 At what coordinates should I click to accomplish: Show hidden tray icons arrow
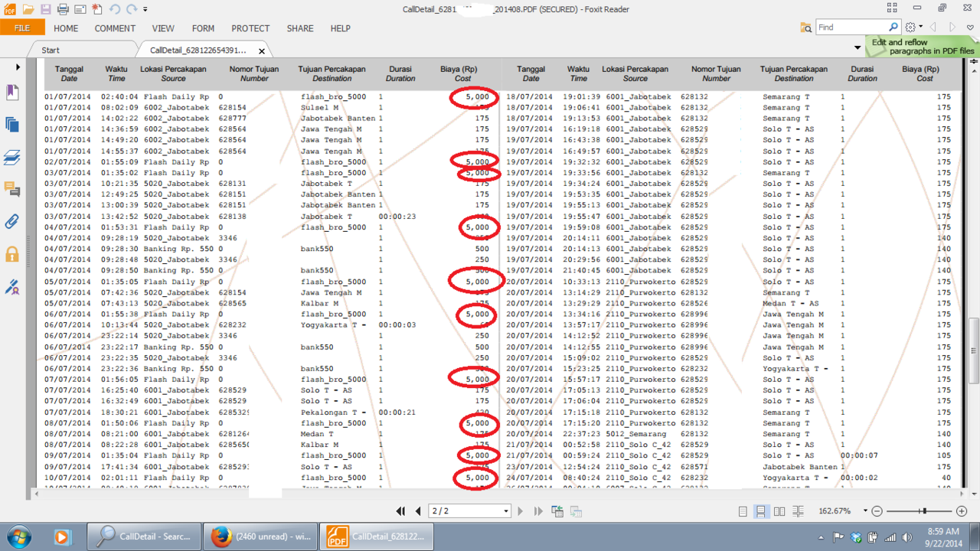822,537
